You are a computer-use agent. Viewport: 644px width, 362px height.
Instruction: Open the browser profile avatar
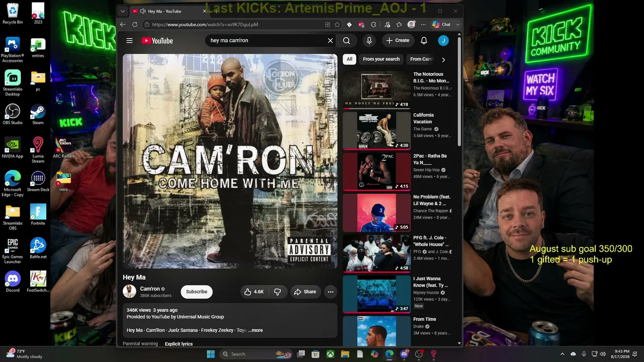pyautogui.click(x=411, y=24)
